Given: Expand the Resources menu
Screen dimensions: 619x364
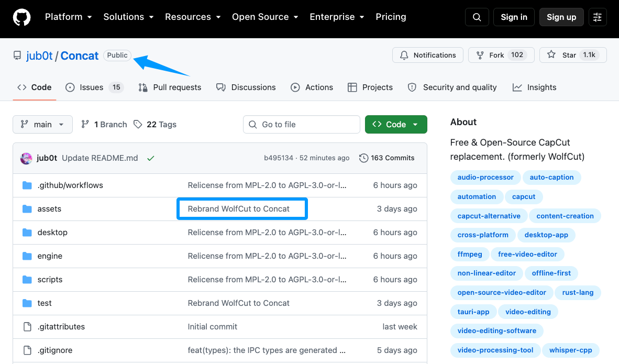Looking at the screenshot, I should pos(193,17).
